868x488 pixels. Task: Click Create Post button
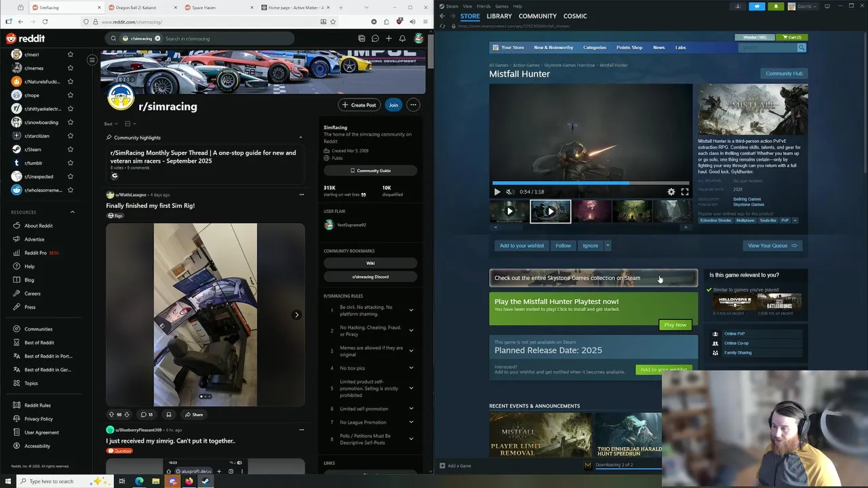[359, 105]
